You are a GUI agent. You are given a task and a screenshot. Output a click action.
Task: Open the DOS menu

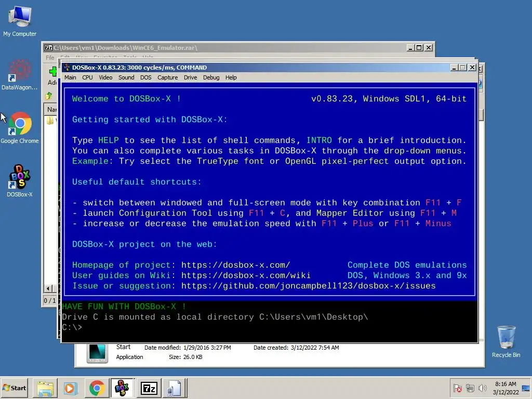(146, 77)
